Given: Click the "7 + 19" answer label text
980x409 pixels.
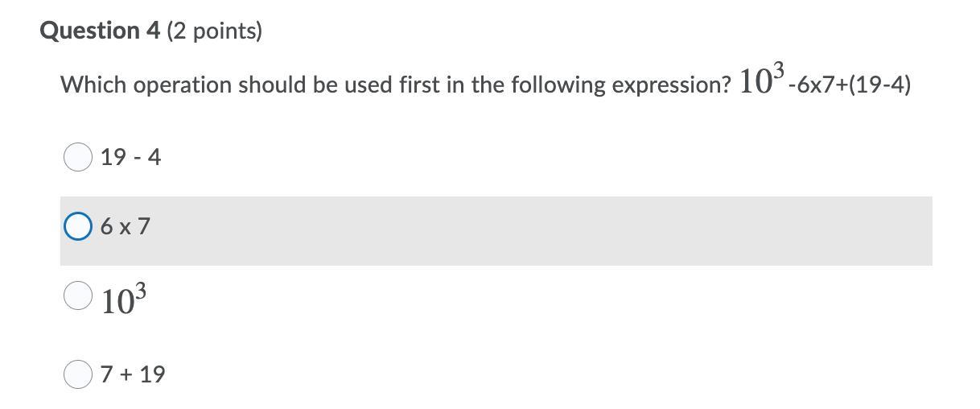Looking at the screenshot, I should (133, 374).
